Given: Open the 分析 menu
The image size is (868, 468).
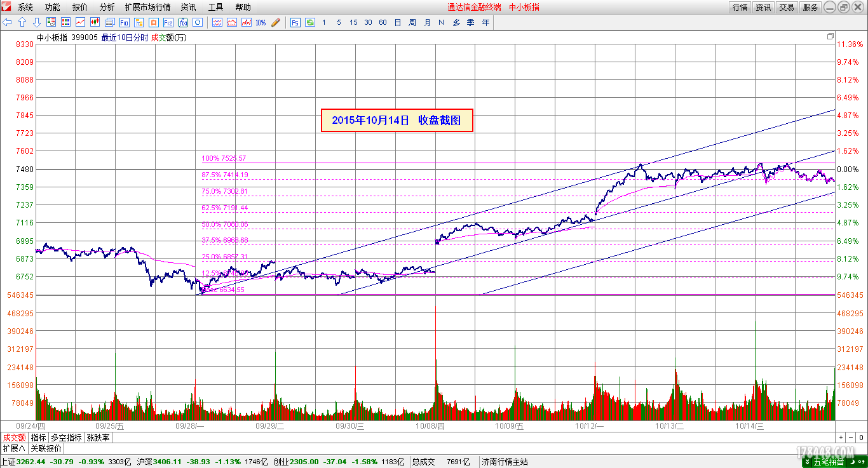Looking at the screenshot, I should (107, 7).
